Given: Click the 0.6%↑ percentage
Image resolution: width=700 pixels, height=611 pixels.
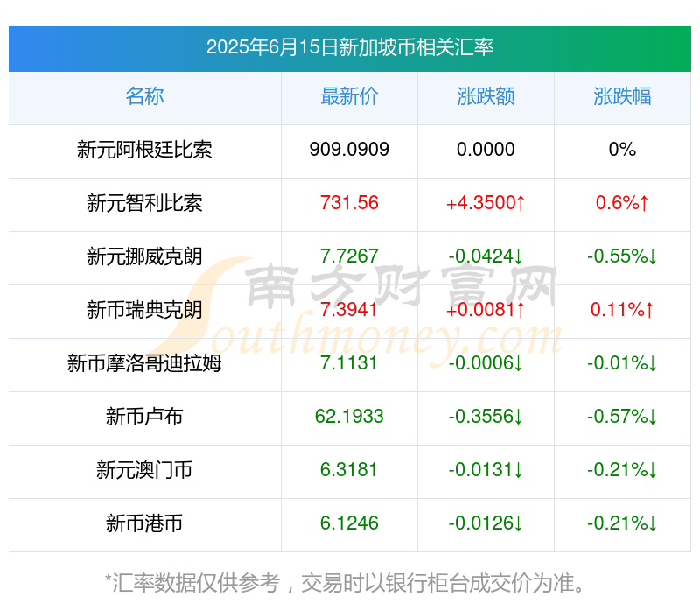Looking at the screenshot, I should tap(622, 203).
